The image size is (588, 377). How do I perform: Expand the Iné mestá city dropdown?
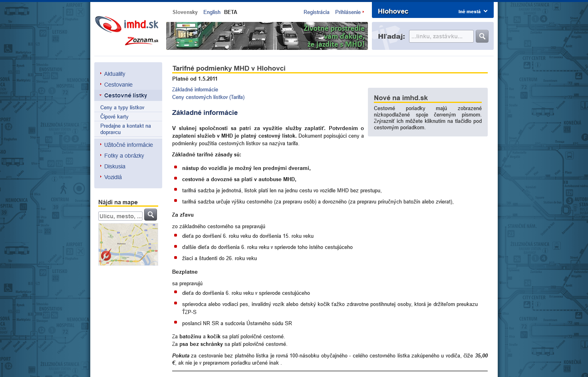click(x=473, y=12)
